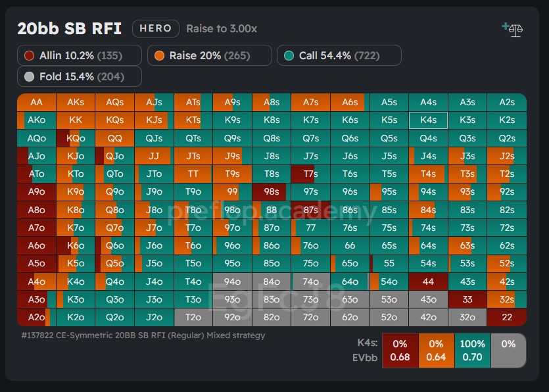Select the AA hand cell
This screenshot has height=392, width=549.
pos(36,102)
